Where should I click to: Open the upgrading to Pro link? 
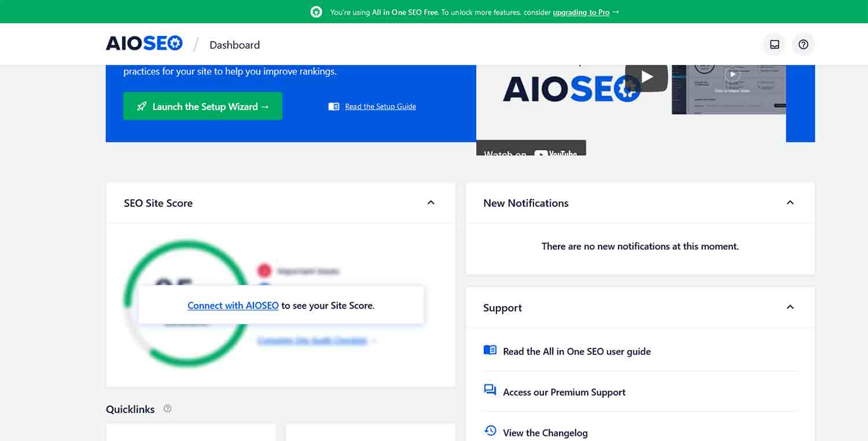pos(580,12)
